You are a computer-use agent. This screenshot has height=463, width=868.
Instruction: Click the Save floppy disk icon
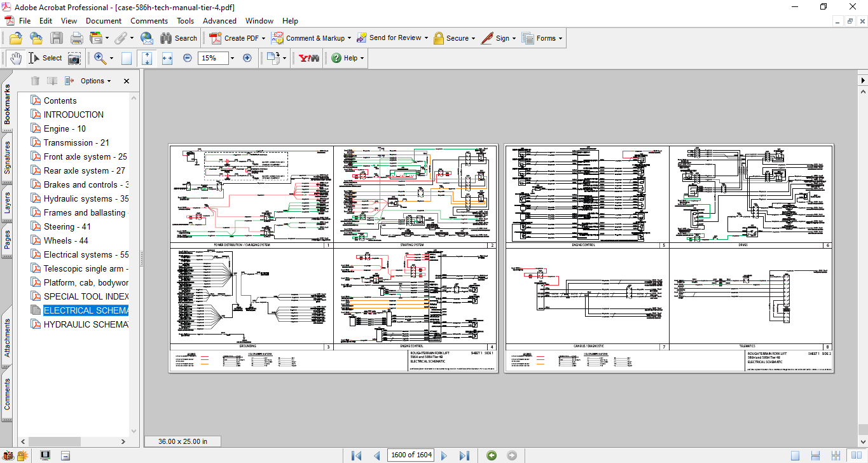coord(57,38)
